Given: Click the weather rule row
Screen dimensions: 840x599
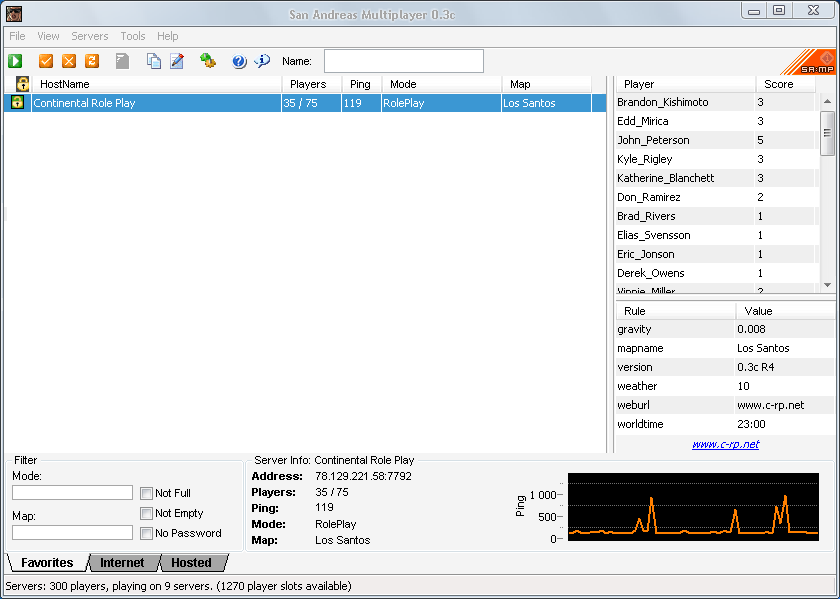Looking at the screenshot, I should coord(725,386).
